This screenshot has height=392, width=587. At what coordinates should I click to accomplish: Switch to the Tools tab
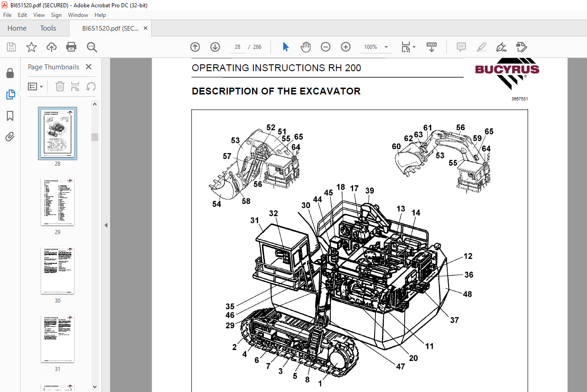[48, 28]
